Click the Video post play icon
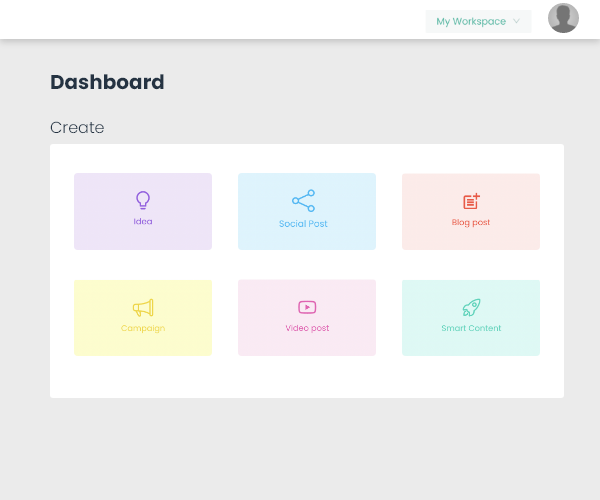Screen dimensions: 600x500 (x=307, y=307)
